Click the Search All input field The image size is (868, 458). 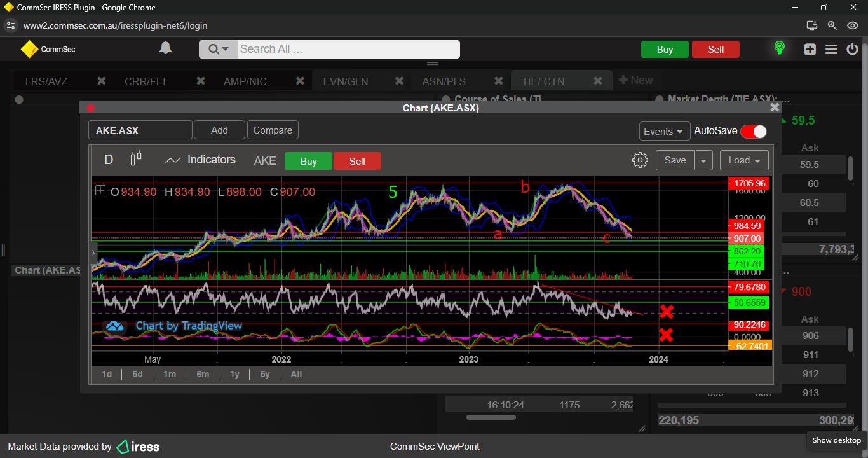coord(348,49)
